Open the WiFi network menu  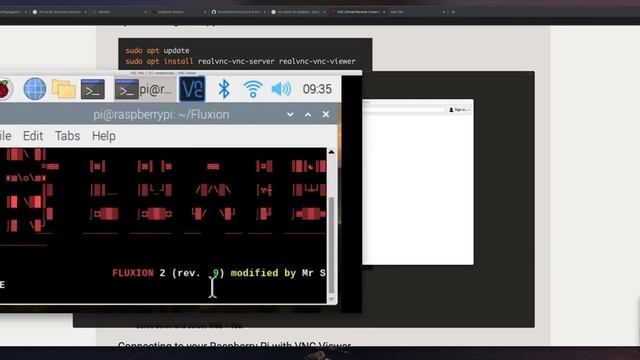coord(253,89)
